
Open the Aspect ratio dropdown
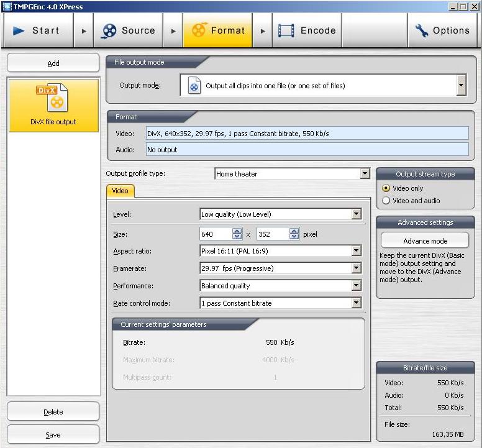356,250
